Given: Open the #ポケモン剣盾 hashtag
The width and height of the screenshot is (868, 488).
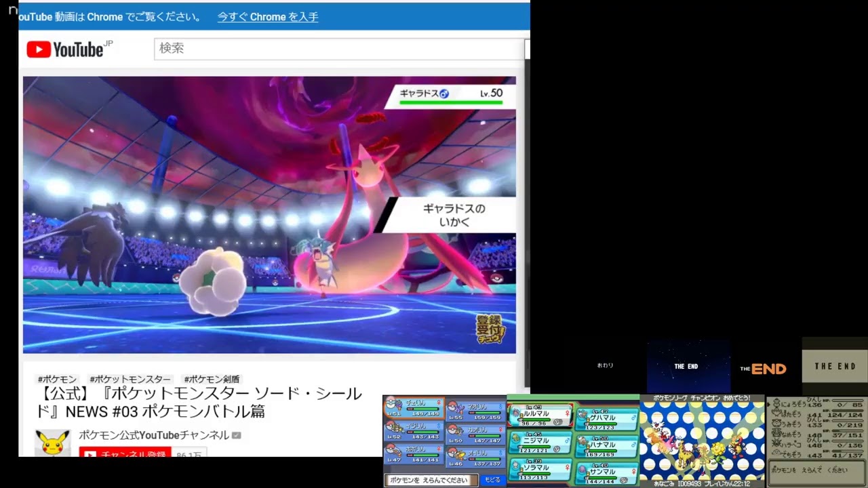Looking at the screenshot, I should (x=212, y=379).
